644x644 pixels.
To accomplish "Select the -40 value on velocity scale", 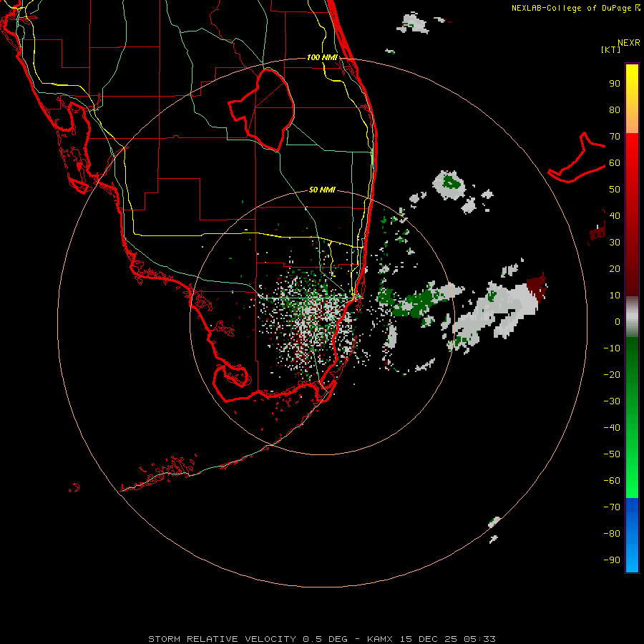I will 612,428.
